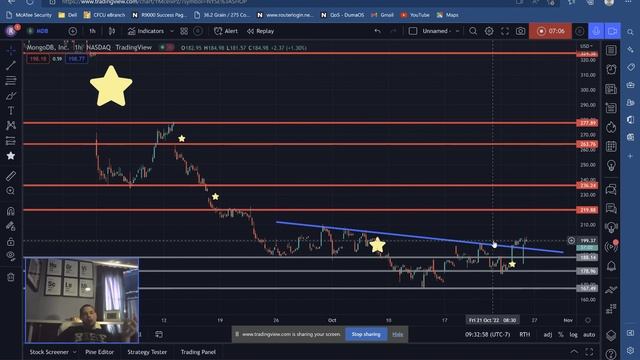
Task: Toggle the camera recording button
Action: pos(613,31)
